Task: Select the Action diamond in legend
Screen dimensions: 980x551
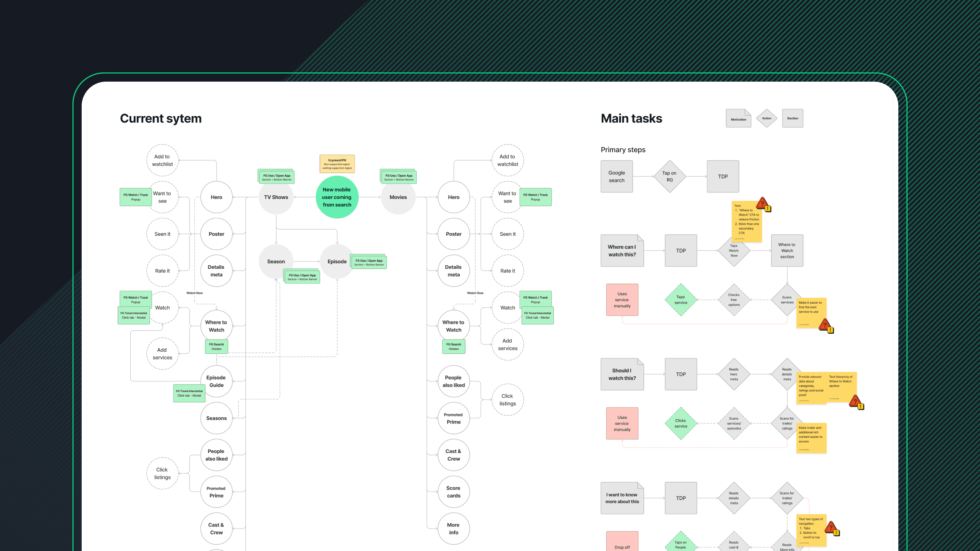Action: coord(767,118)
